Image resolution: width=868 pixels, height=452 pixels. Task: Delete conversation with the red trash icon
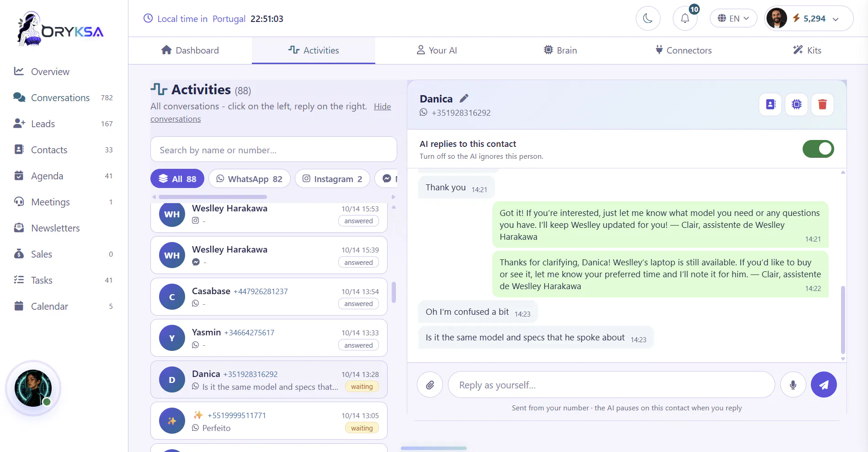point(822,104)
